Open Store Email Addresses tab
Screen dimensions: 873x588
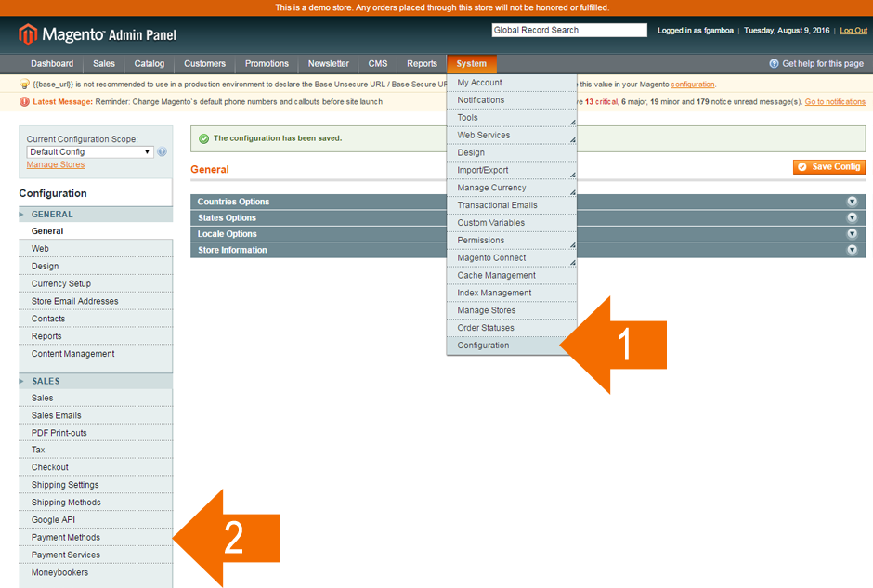(96, 301)
